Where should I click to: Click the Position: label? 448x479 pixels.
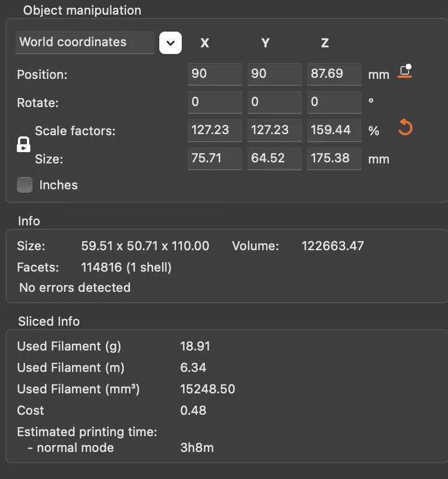pyautogui.click(x=42, y=74)
